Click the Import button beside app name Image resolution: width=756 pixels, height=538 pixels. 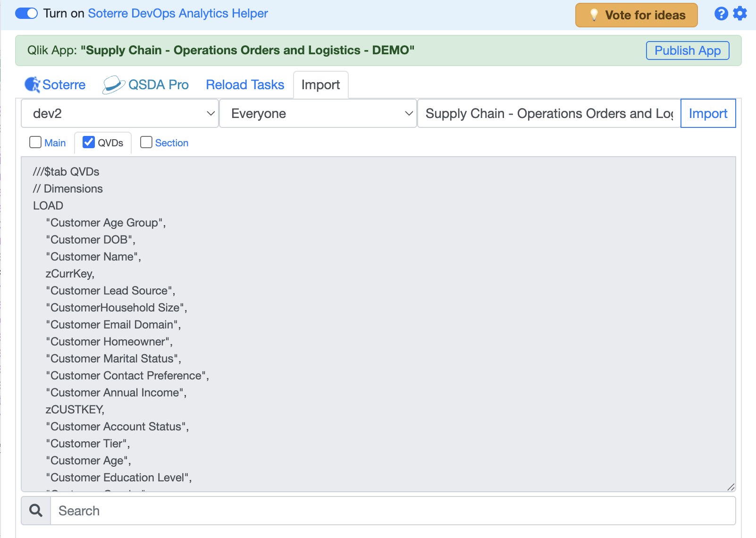point(708,113)
